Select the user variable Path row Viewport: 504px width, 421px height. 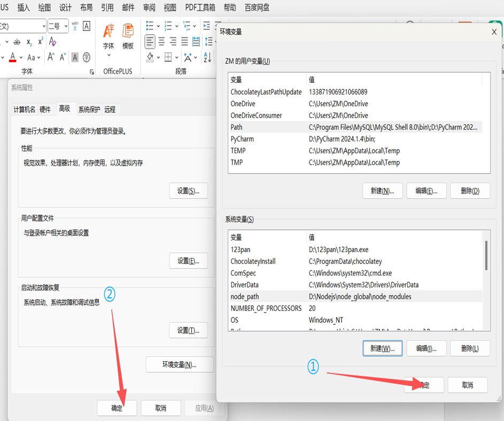pyautogui.click(x=355, y=127)
